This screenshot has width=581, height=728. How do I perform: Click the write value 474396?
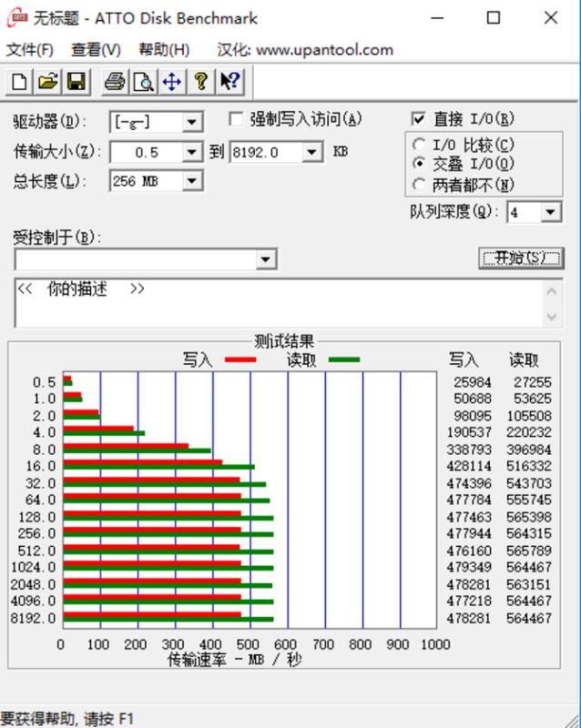tap(470, 483)
